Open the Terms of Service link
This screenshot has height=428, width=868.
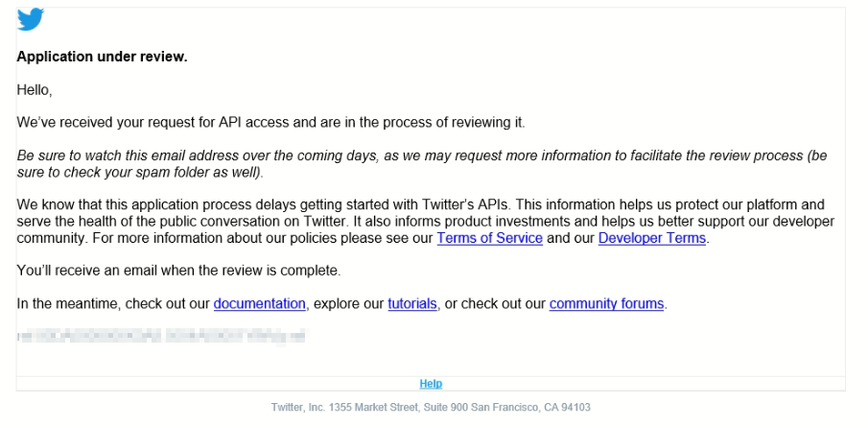click(489, 238)
